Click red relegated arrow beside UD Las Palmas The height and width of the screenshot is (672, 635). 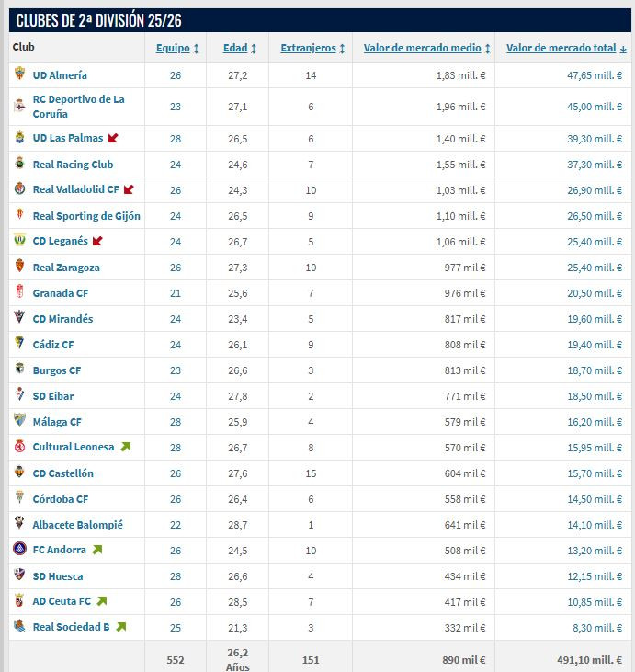pyautogui.click(x=113, y=138)
